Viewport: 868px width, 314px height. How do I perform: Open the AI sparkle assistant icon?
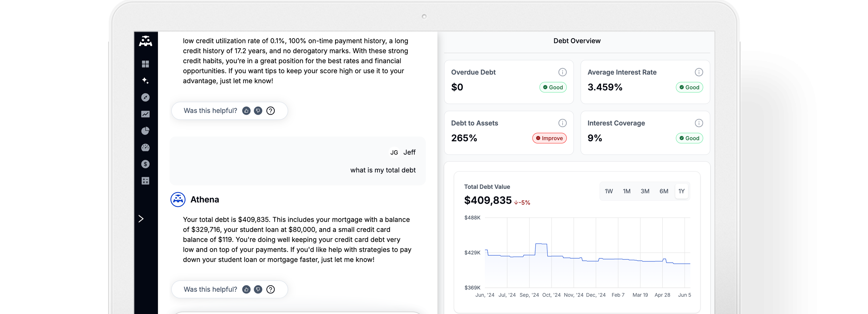tap(146, 81)
